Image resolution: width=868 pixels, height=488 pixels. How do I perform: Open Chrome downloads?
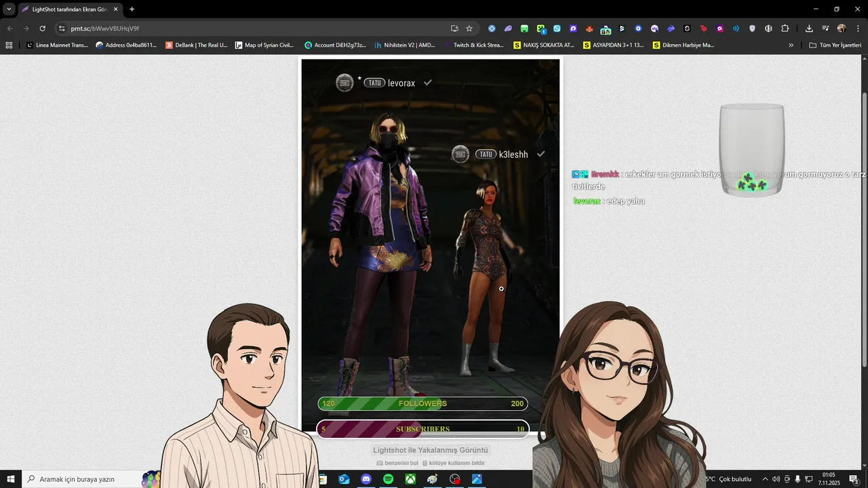(809, 28)
